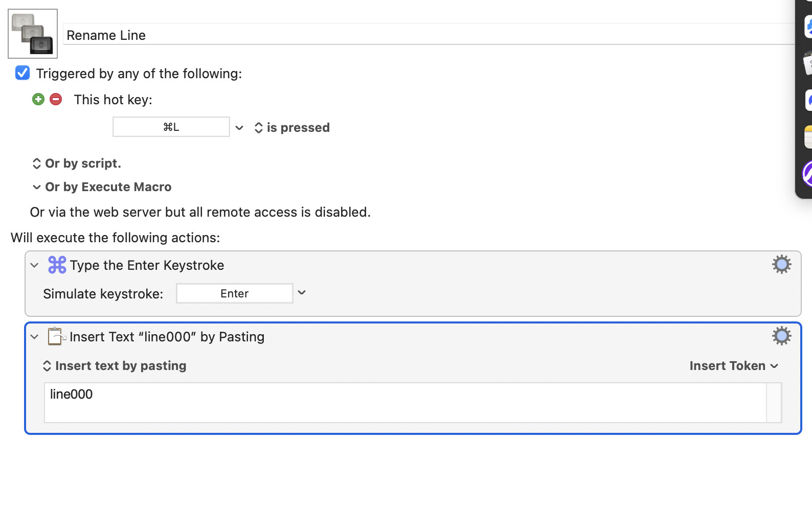
Task: Collapse the Insert Text by Pasting action
Action: [x=34, y=337]
